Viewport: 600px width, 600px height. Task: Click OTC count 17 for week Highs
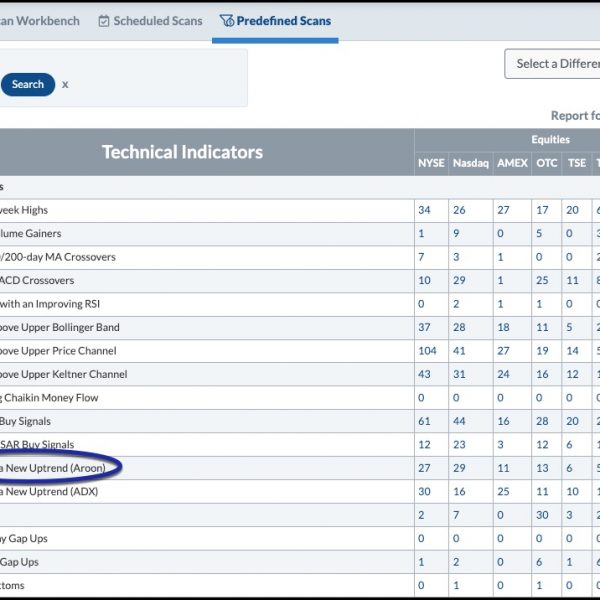(542, 210)
